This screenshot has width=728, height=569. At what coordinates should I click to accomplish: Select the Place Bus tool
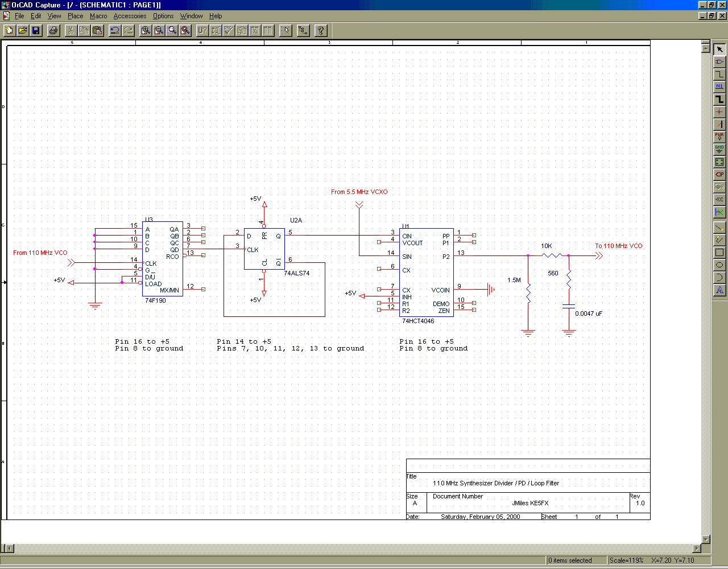[719, 99]
